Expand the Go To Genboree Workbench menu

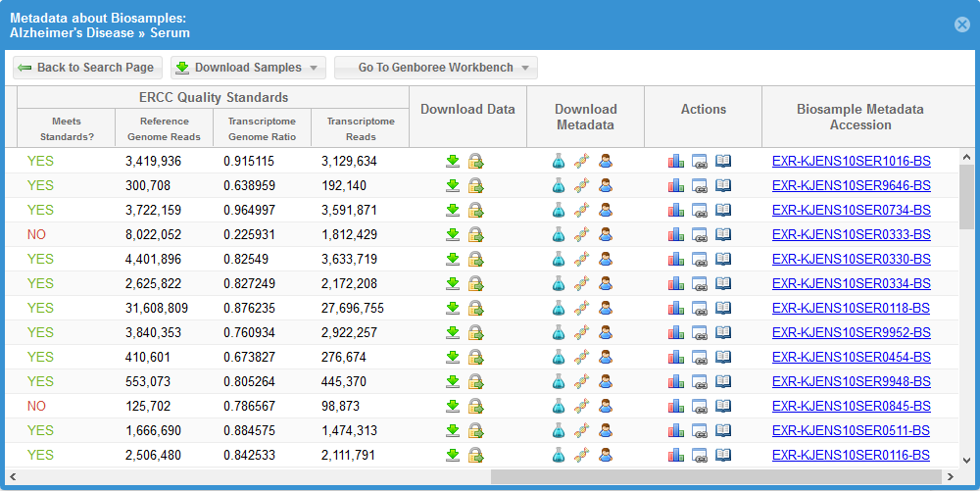tap(436, 68)
